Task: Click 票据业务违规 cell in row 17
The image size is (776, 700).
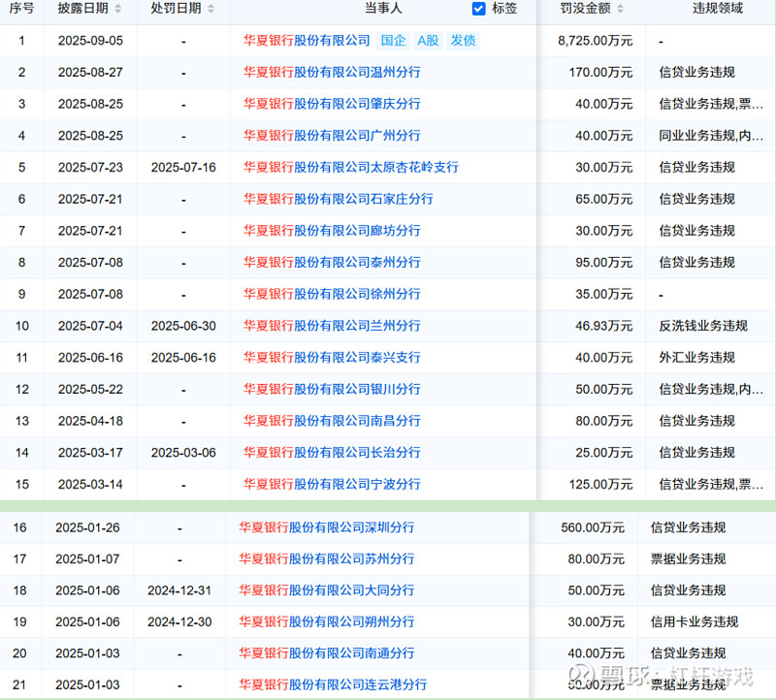Action: (688, 559)
